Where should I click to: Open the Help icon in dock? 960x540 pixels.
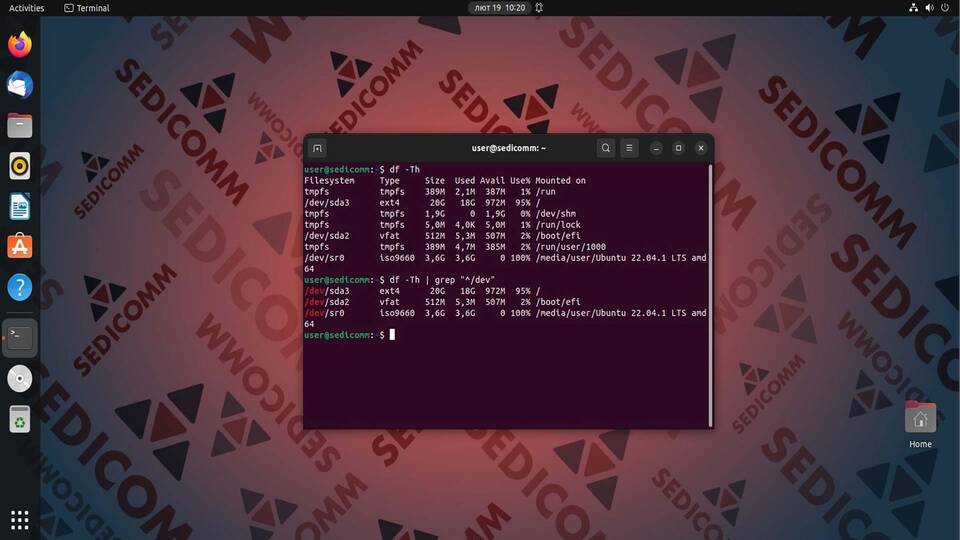coord(20,288)
